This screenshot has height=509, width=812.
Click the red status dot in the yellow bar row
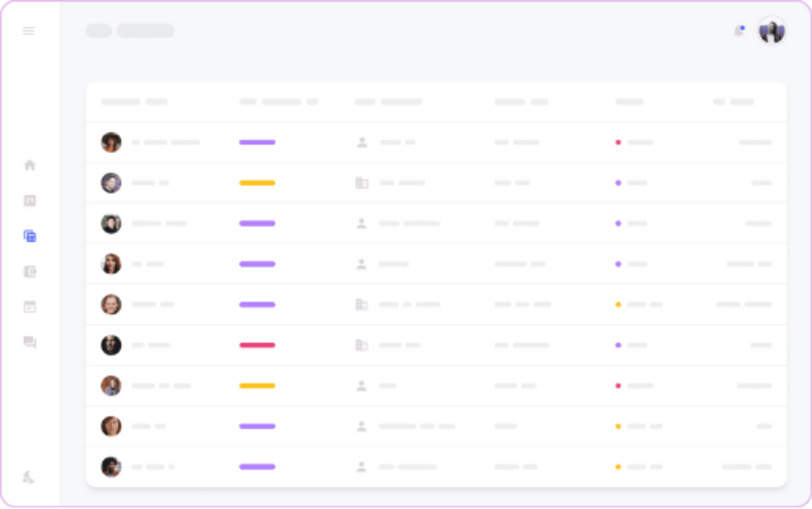pyautogui.click(x=618, y=386)
